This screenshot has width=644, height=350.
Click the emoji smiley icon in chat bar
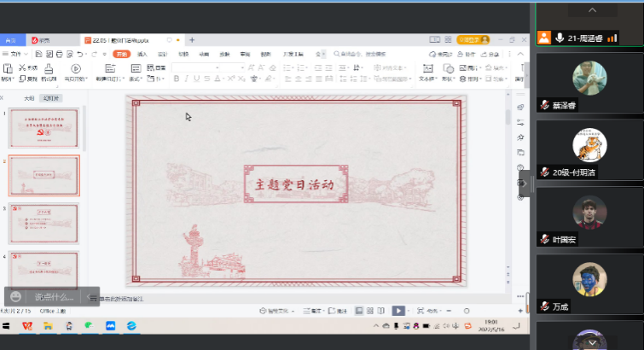pos(15,296)
